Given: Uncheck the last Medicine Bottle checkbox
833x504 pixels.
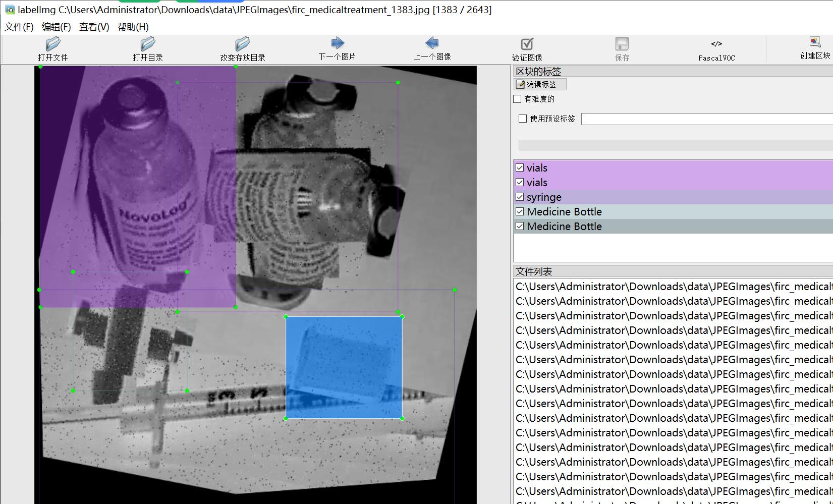Looking at the screenshot, I should (x=520, y=226).
